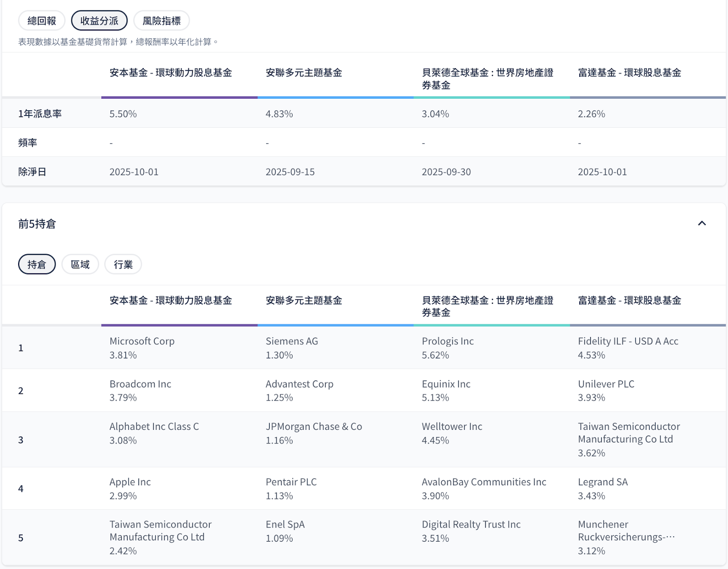Click 安本基金 - 環球動力股息基金 in holdings table header
This screenshot has height=569, width=728.
click(x=171, y=301)
